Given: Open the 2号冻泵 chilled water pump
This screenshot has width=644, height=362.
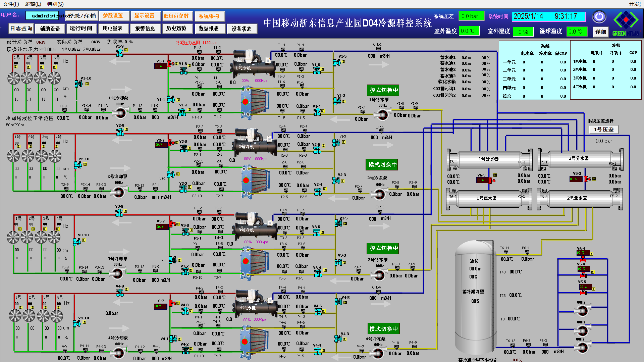Looking at the screenshot, I should click(379, 194).
